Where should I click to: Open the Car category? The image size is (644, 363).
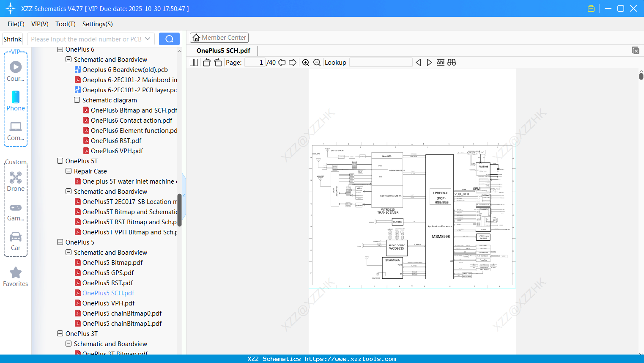coord(16,241)
